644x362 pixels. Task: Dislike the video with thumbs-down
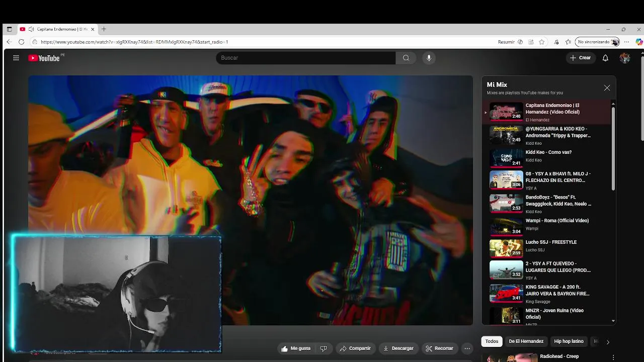[x=324, y=348]
